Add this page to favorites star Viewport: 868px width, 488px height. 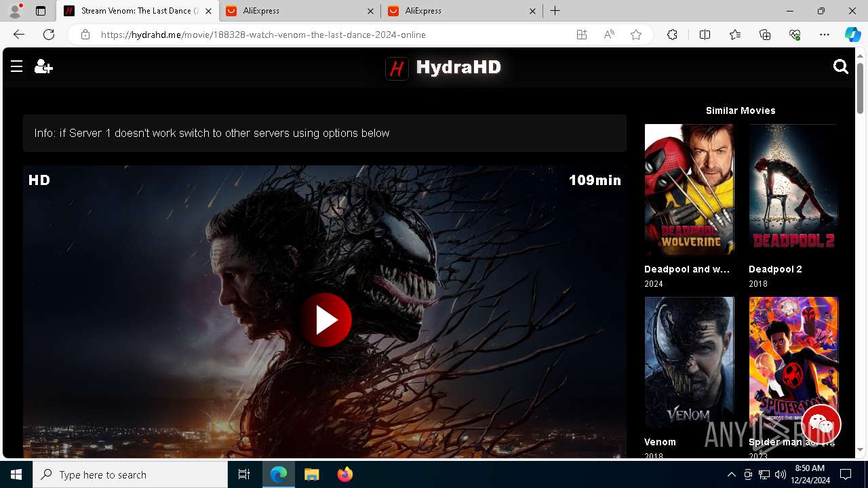click(x=636, y=35)
